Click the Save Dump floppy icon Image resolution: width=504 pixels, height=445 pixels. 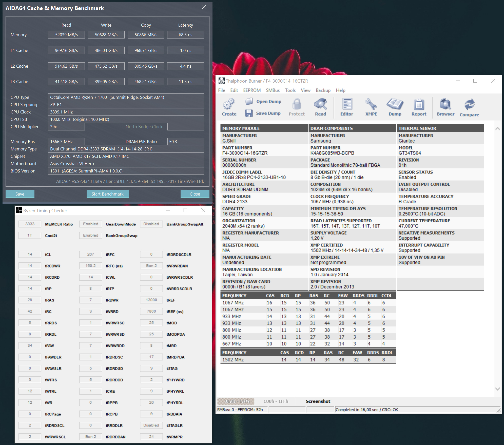coord(249,113)
